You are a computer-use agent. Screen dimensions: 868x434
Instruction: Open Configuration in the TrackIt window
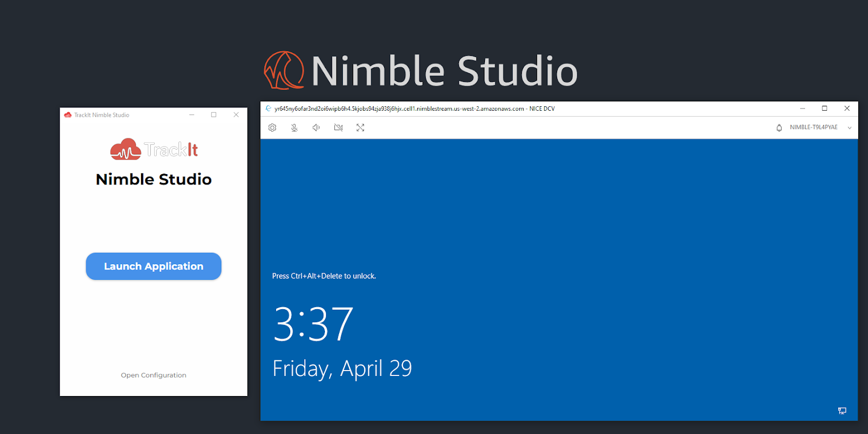[154, 375]
